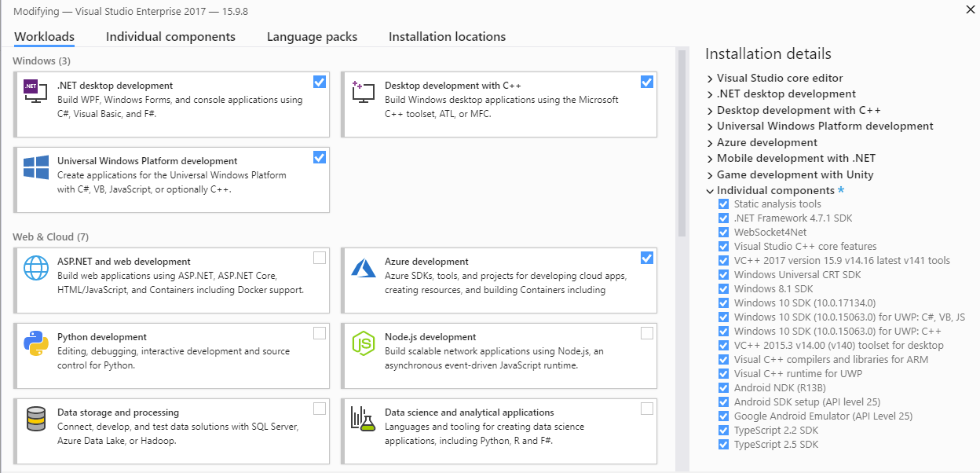
Task: Check the Python development workload
Action: (x=320, y=333)
